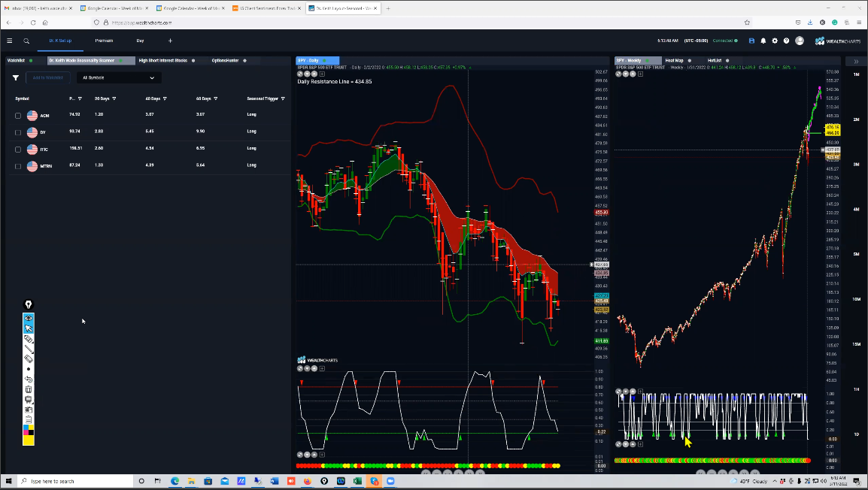Image resolution: width=868 pixels, height=490 pixels.
Task: Expand the right sidebar double chevron
Action: (856, 62)
